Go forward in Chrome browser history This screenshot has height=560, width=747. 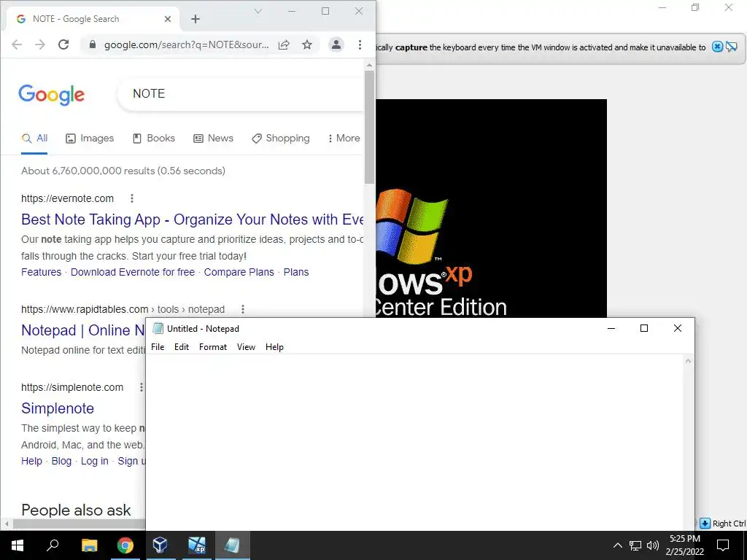point(40,44)
